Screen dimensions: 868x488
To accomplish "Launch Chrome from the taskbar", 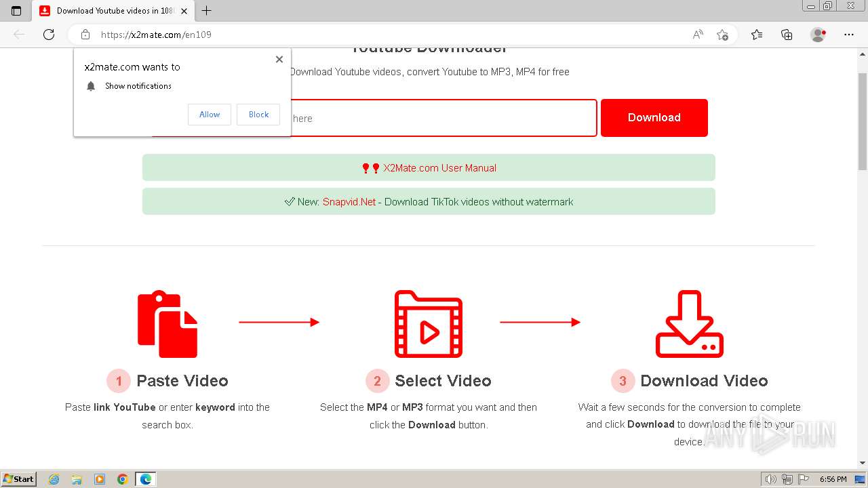I will point(123,479).
